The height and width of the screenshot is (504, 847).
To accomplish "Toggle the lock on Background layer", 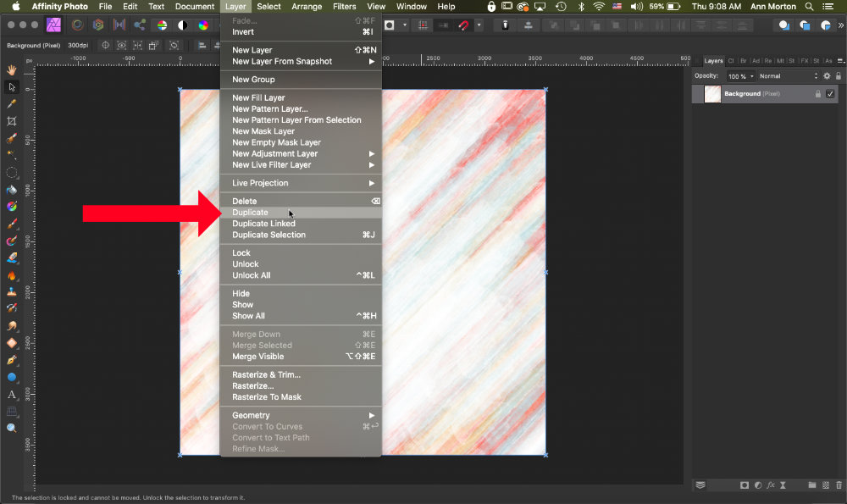I will (x=817, y=94).
